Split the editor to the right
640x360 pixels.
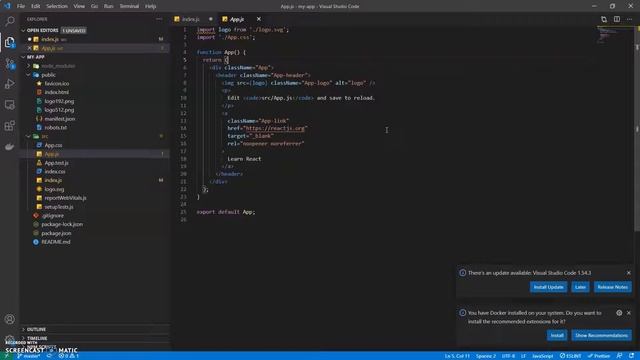click(x=617, y=19)
